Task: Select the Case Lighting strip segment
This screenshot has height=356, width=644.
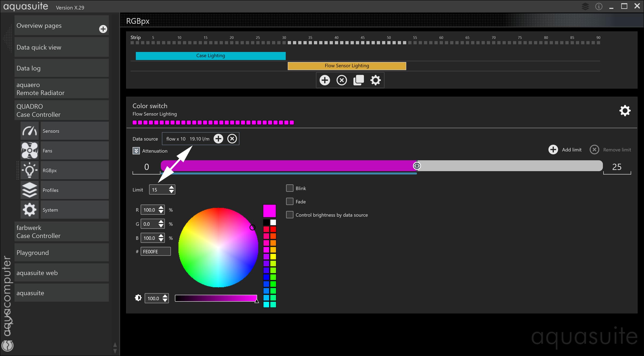Action: click(210, 56)
